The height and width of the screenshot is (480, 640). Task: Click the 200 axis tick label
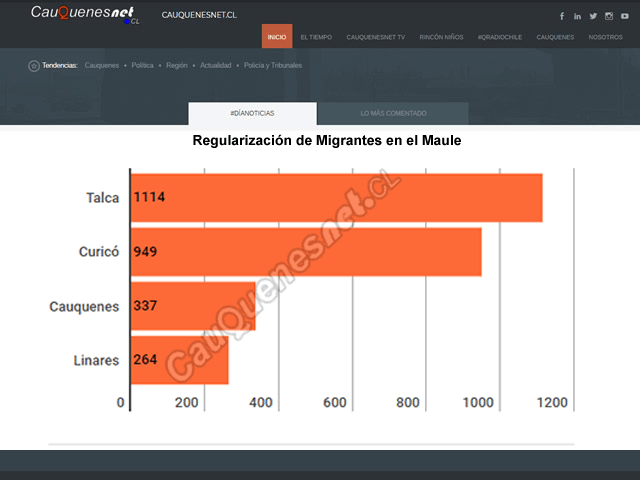point(187,403)
